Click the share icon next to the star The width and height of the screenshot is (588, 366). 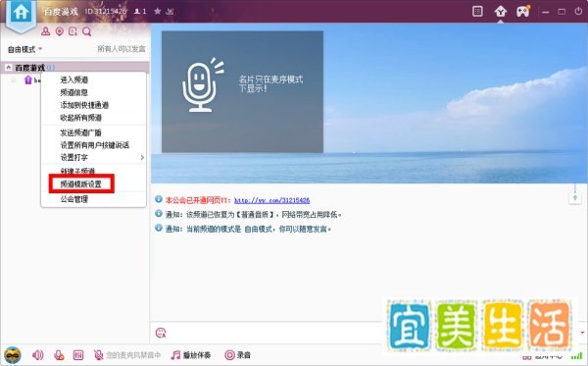tap(170, 11)
